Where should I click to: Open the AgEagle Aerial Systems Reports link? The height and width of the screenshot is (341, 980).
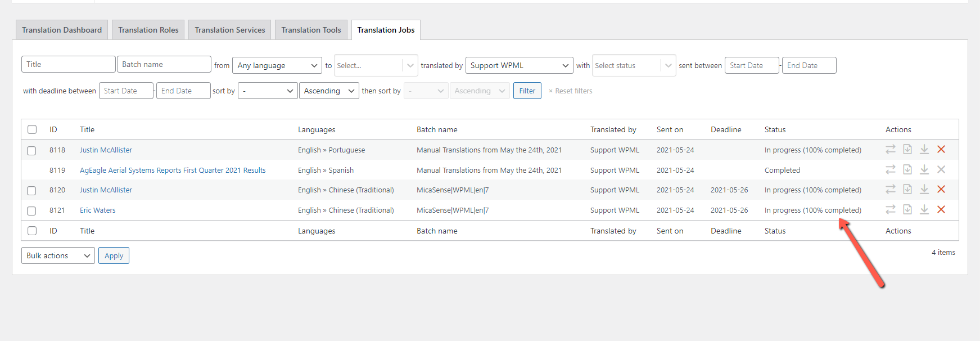[x=173, y=170]
